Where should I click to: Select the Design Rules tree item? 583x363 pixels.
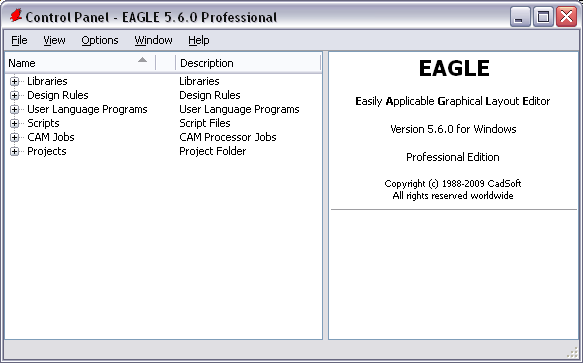tap(58, 95)
